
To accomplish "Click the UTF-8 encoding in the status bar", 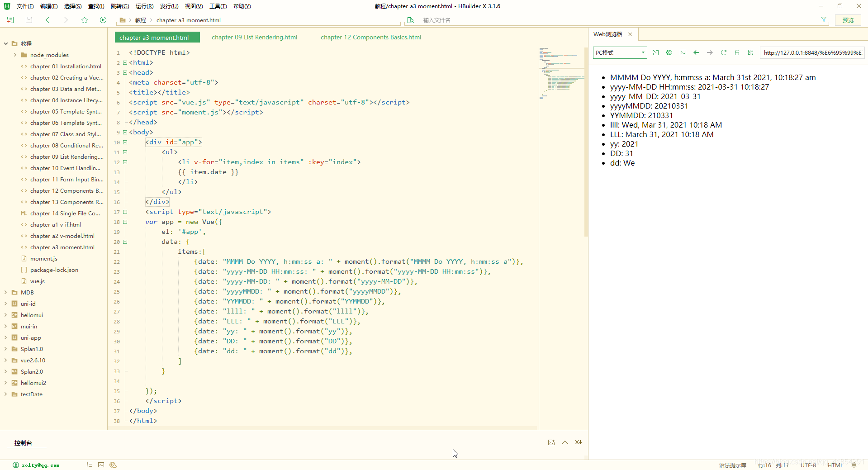I will point(808,465).
